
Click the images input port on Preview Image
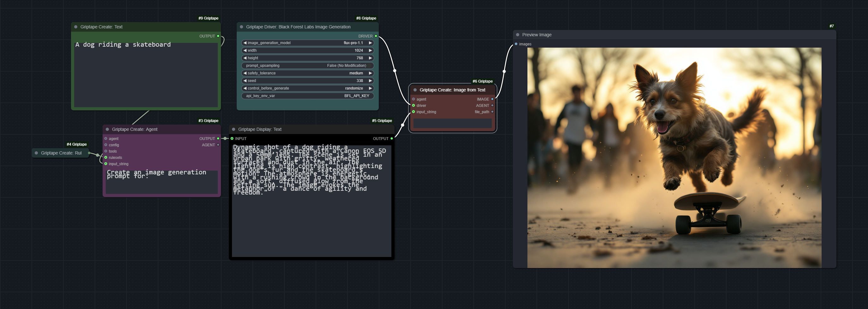pos(516,44)
